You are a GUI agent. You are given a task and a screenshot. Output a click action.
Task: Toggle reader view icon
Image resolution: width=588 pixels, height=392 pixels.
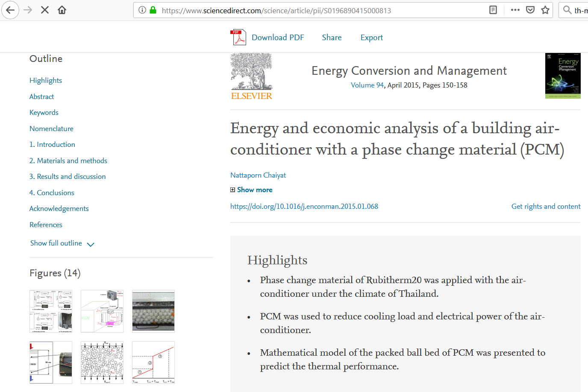493,10
